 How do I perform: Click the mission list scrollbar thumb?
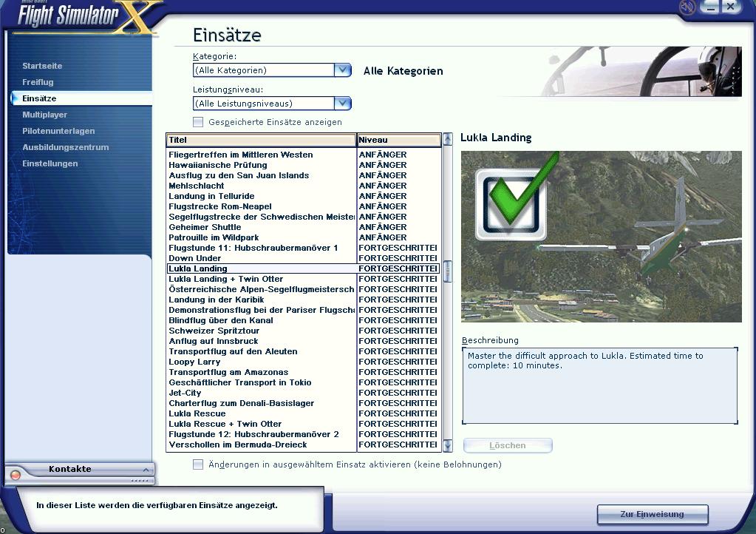pos(447,271)
